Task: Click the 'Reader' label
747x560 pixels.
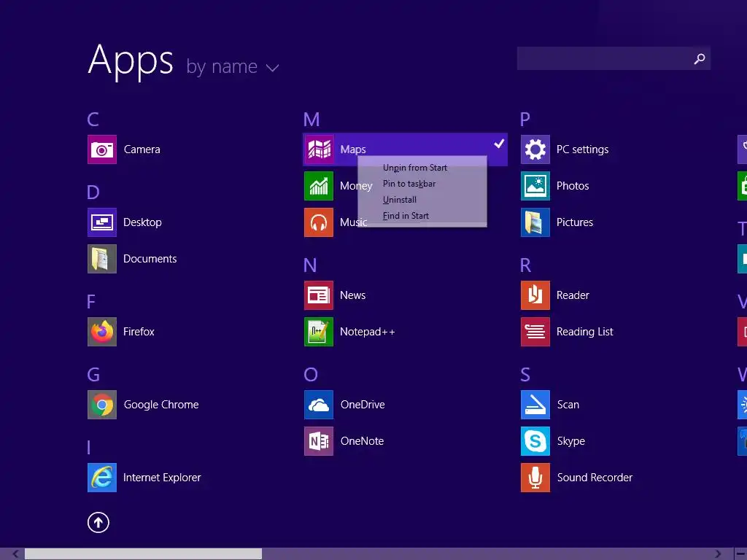Action: coord(573,295)
